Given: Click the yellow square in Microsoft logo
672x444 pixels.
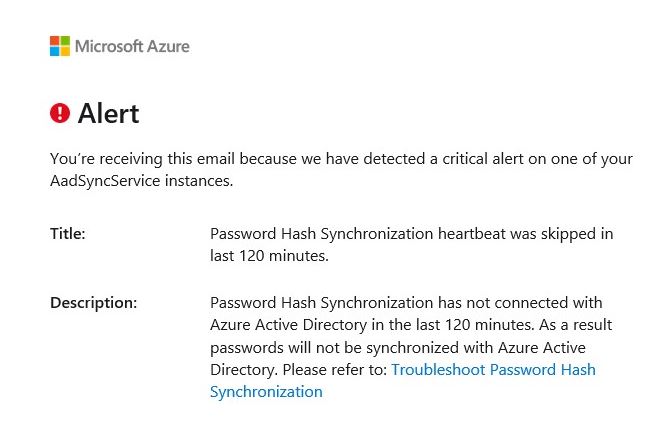Looking at the screenshot, I should 65,51.
